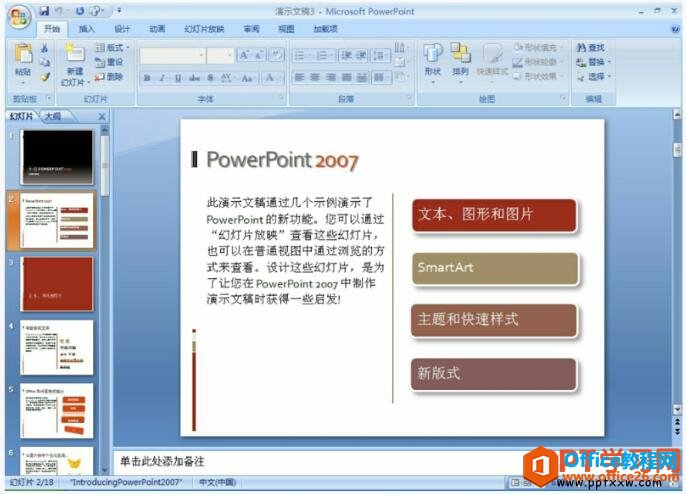
Task: Click the Reset (重设) slide button
Action: point(109,62)
